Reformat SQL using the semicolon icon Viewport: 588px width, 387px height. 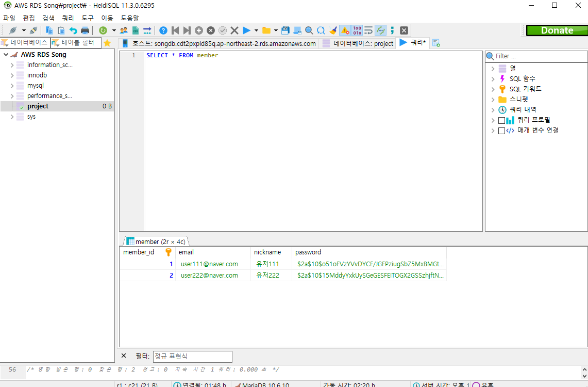click(392, 30)
